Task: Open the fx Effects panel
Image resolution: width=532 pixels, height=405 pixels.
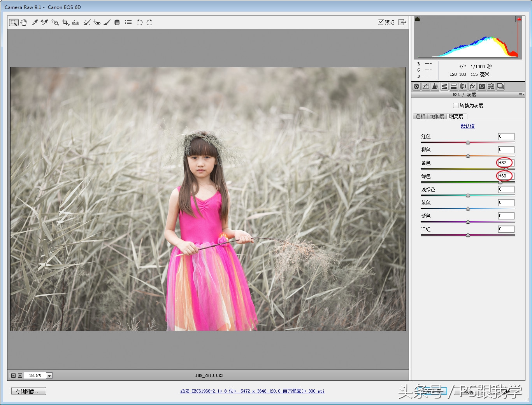Action: (x=472, y=86)
